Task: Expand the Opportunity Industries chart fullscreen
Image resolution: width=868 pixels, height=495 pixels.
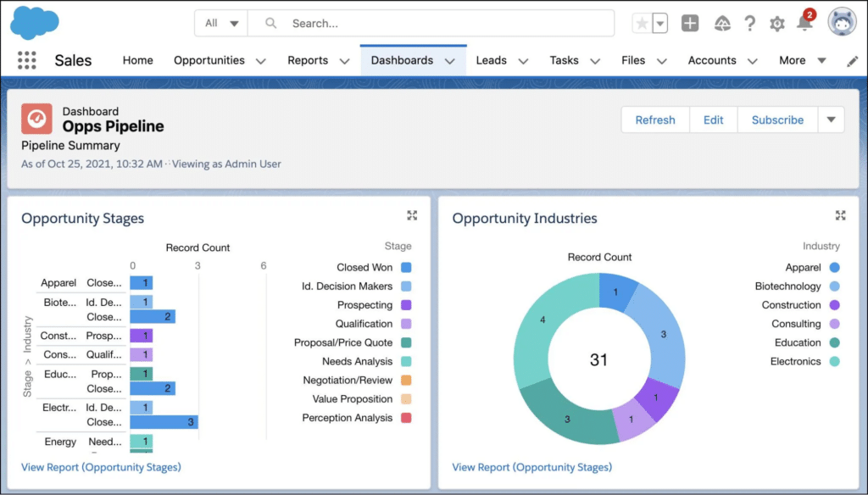Action: pos(840,215)
